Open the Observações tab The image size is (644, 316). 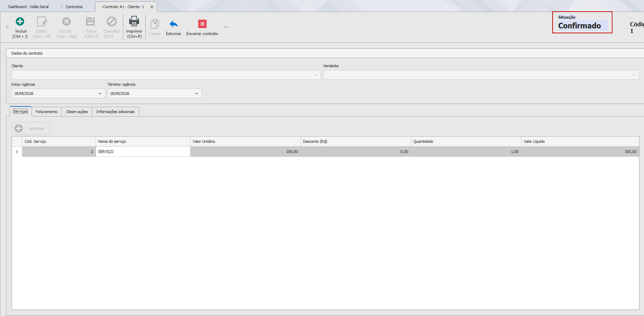click(x=77, y=112)
